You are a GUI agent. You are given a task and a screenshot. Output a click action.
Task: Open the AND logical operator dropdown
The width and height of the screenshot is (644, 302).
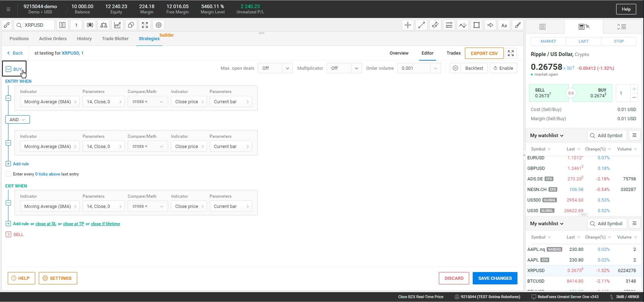click(x=18, y=119)
